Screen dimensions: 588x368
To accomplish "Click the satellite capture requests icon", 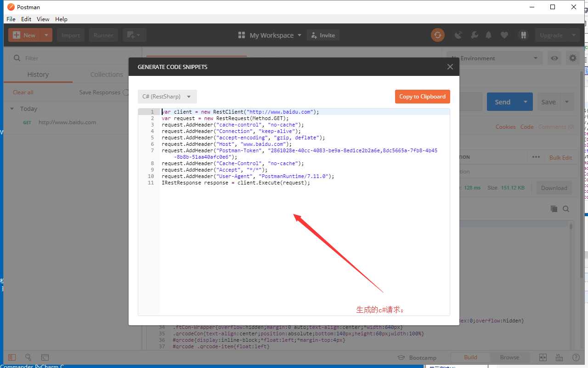I will coord(458,35).
